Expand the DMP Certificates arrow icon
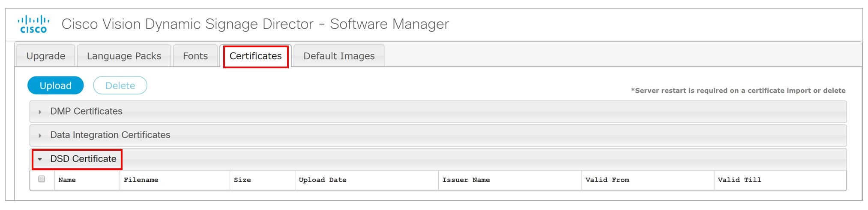 coord(40,112)
